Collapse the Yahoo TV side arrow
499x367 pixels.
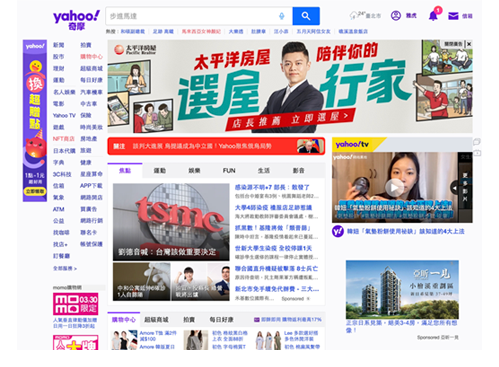[x=454, y=188]
